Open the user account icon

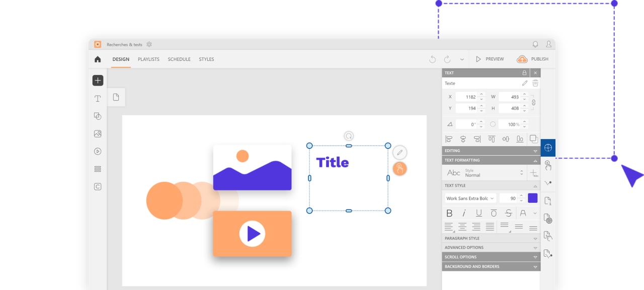coord(548,44)
